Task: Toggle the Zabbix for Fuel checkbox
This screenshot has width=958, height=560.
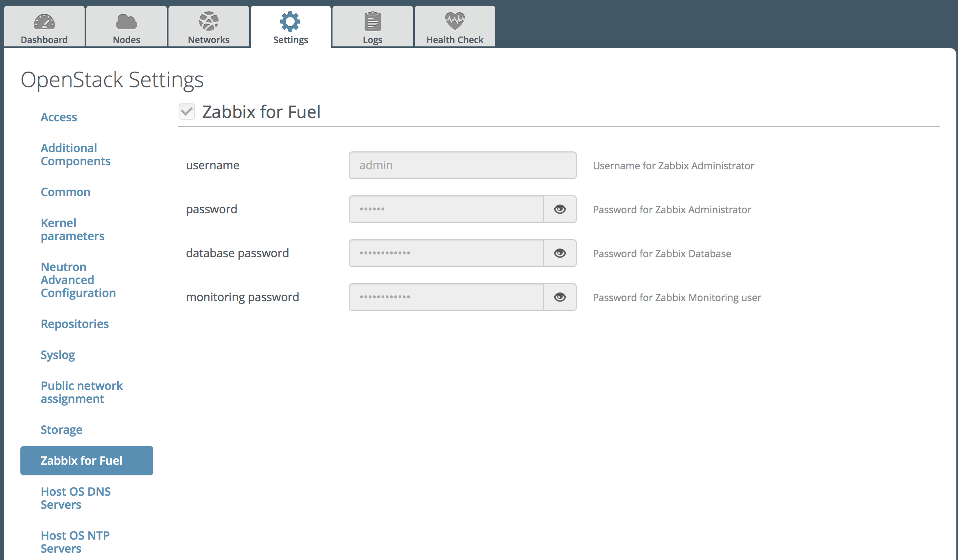Action: point(187,112)
